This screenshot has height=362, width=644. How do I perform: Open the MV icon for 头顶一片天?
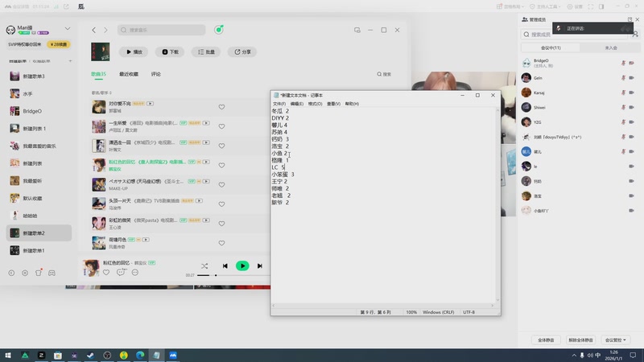[x=199, y=200]
